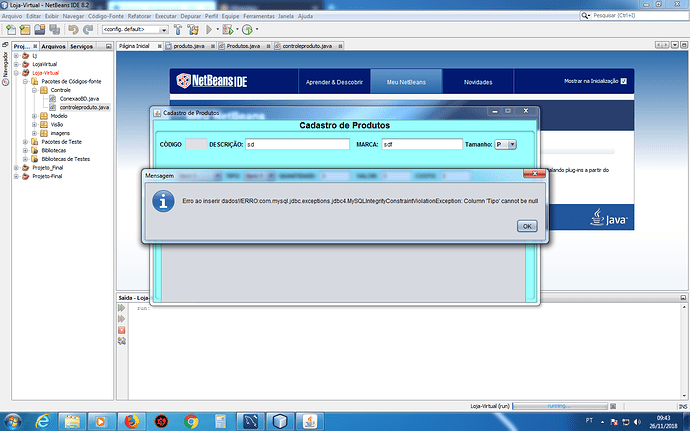Viewport: 690px width, 431px height.
Task: Expand the Pacotes de Teste node
Action: (x=25, y=142)
